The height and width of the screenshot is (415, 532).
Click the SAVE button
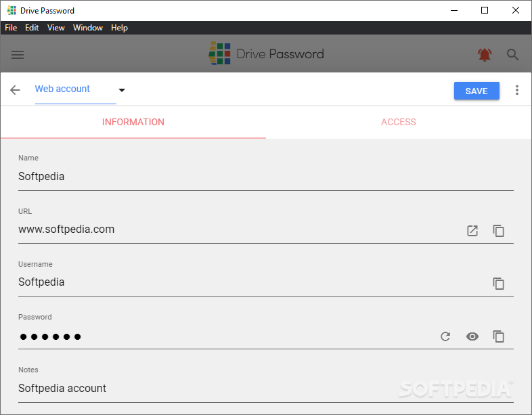tap(476, 91)
